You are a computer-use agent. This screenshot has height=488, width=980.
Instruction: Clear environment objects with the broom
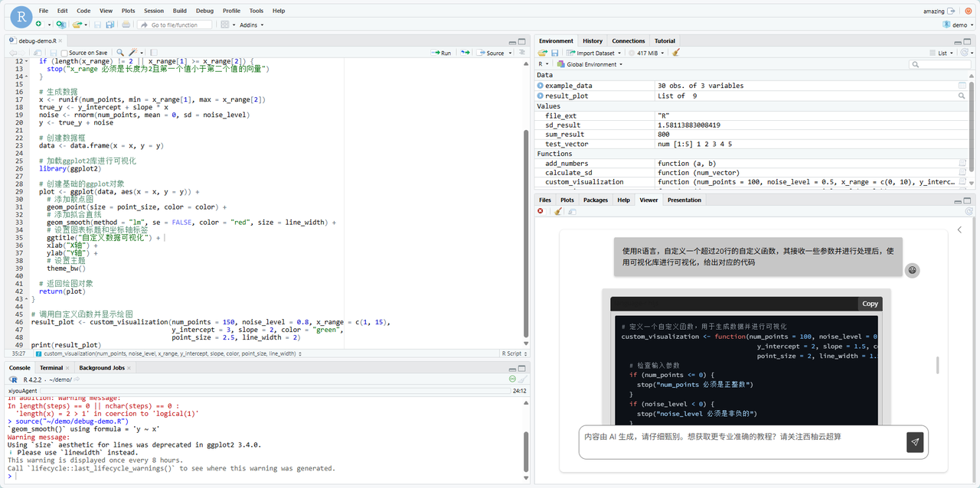(x=676, y=53)
